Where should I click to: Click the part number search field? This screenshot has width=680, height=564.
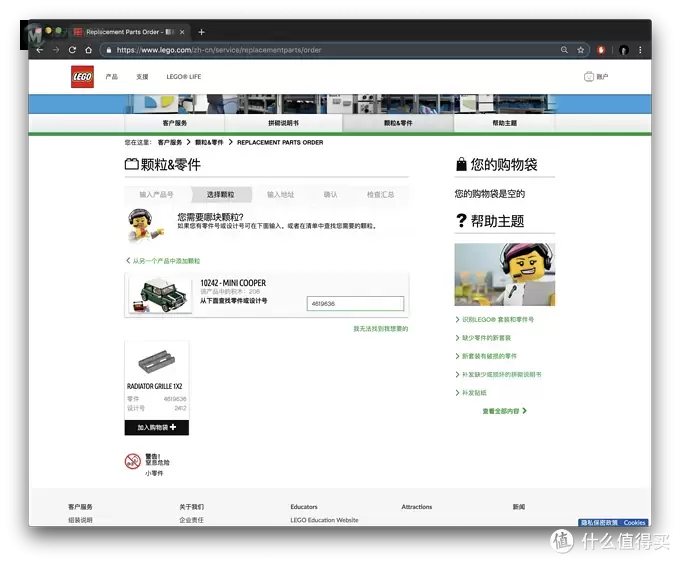[355, 303]
